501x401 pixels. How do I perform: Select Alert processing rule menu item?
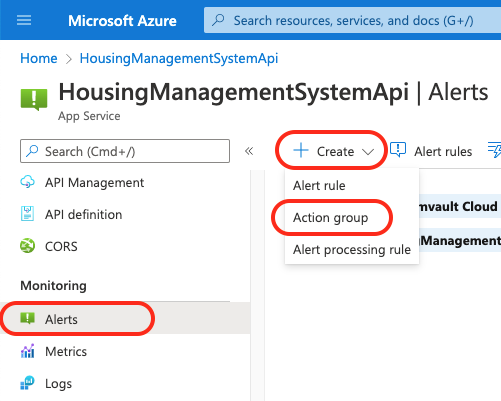[x=352, y=249]
